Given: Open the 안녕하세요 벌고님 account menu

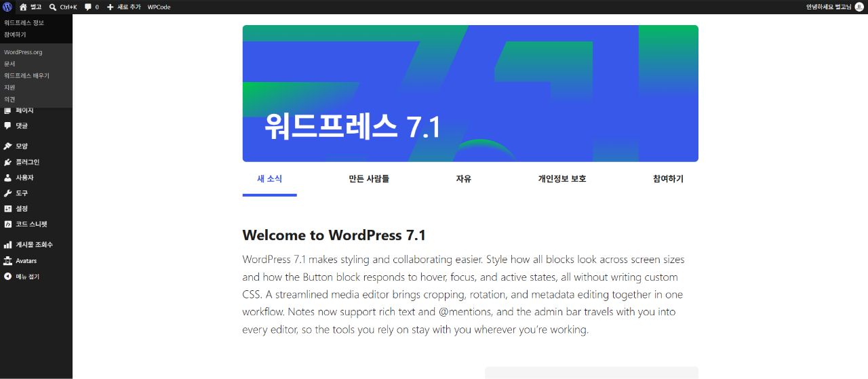Looking at the screenshot, I should (835, 7).
